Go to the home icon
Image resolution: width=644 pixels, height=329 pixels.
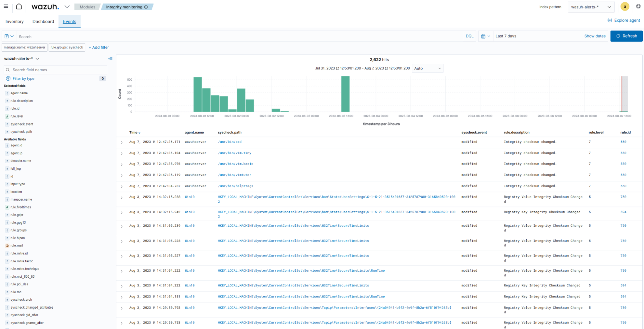pyautogui.click(x=19, y=6)
